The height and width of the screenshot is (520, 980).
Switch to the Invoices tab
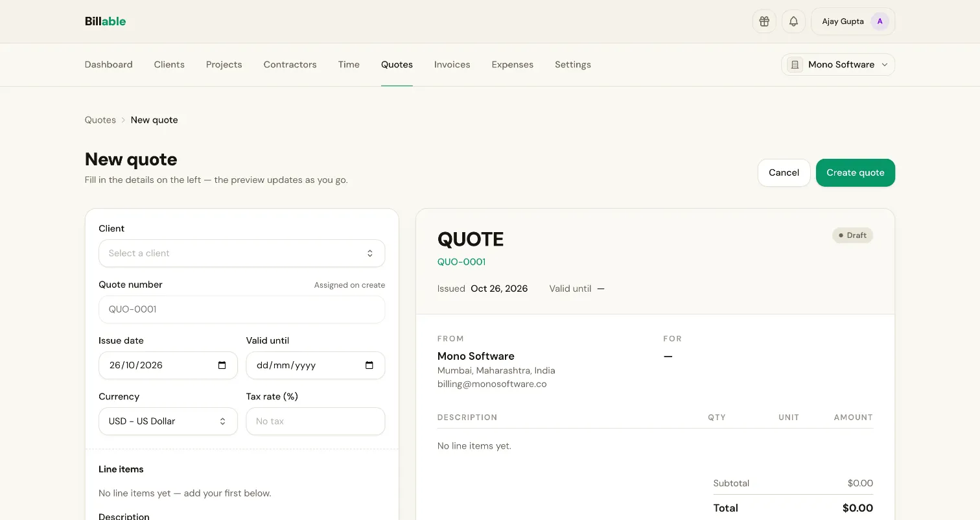[x=452, y=65]
